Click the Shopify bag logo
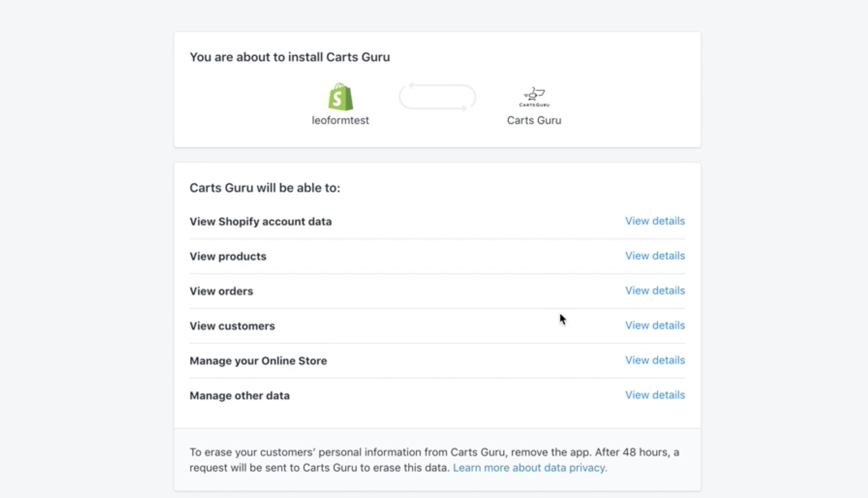This screenshot has width=868, height=498. (x=340, y=96)
